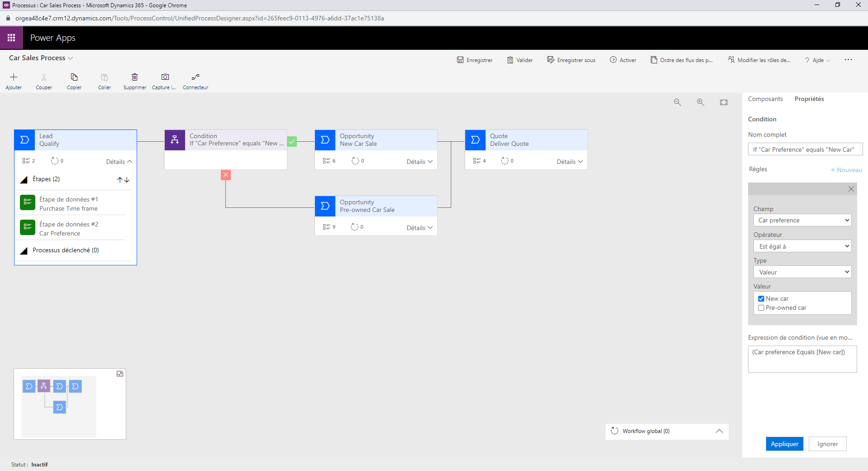Open the Aide help menu

pos(817,60)
